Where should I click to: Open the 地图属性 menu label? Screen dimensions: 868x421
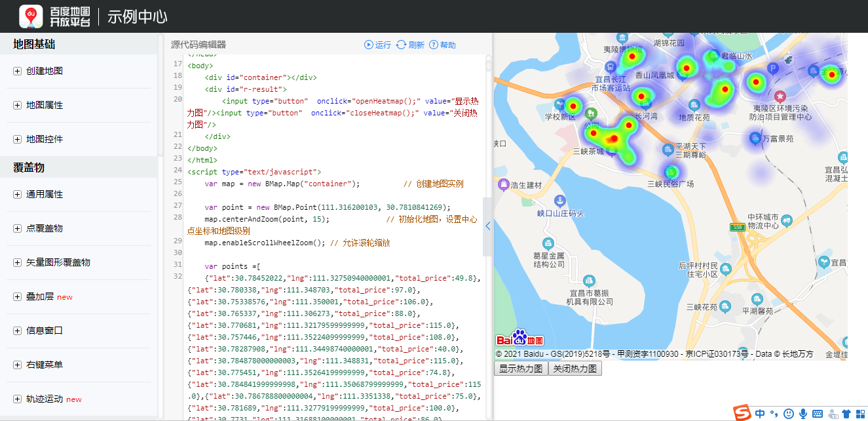pyautogui.click(x=45, y=105)
